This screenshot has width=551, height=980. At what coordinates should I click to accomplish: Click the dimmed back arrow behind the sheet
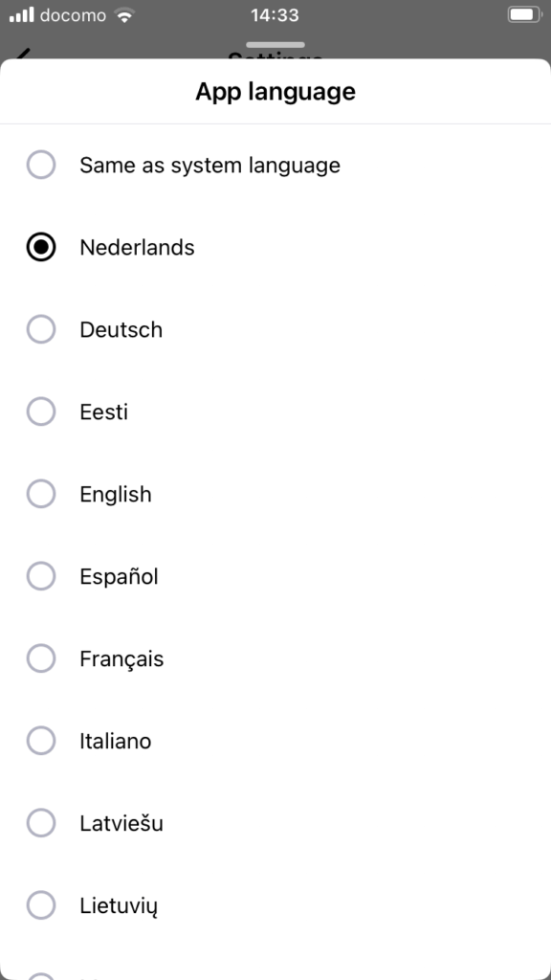point(23,54)
